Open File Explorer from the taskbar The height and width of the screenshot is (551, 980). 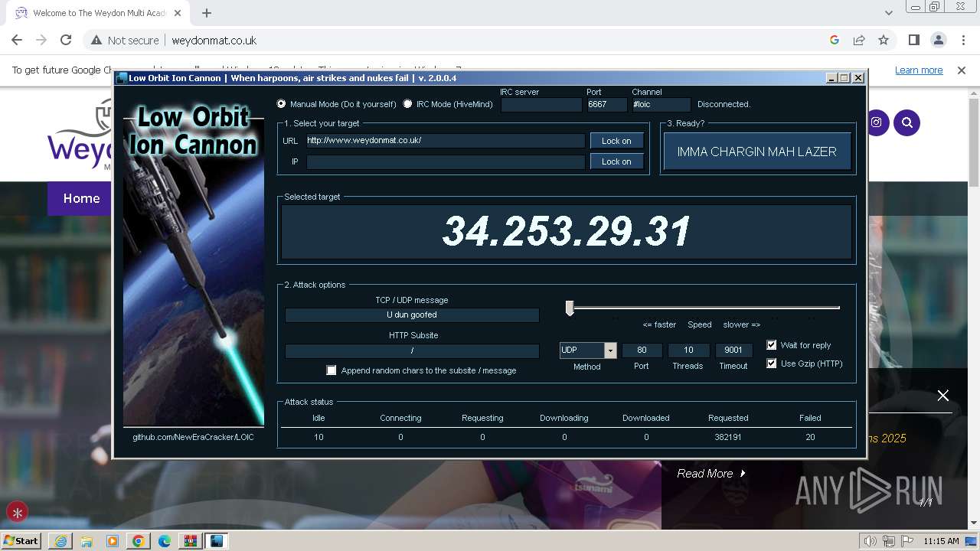[x=87, y=541]
